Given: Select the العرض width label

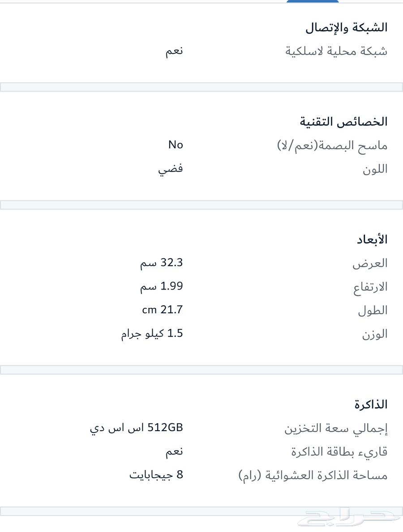Looking at the screenshot, I should (370, 263).
